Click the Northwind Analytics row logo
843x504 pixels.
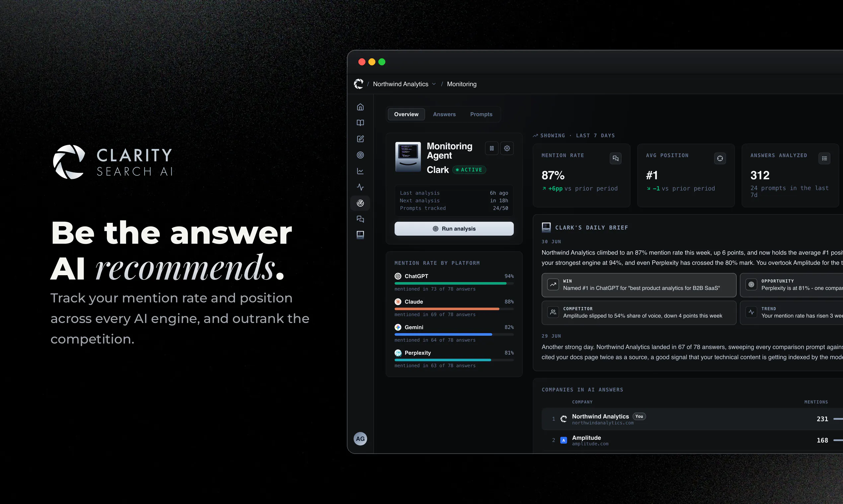pos(564,419)
